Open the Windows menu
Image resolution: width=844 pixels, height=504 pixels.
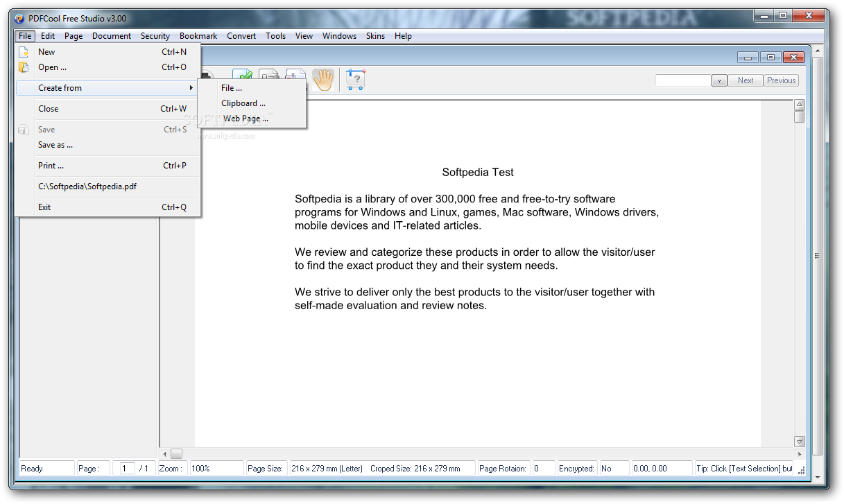coord(339,36)
